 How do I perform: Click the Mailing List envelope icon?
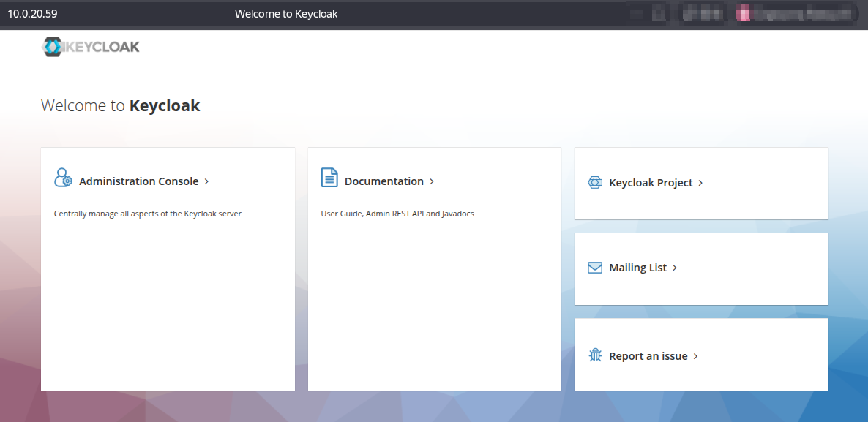[x=594, y=268]
